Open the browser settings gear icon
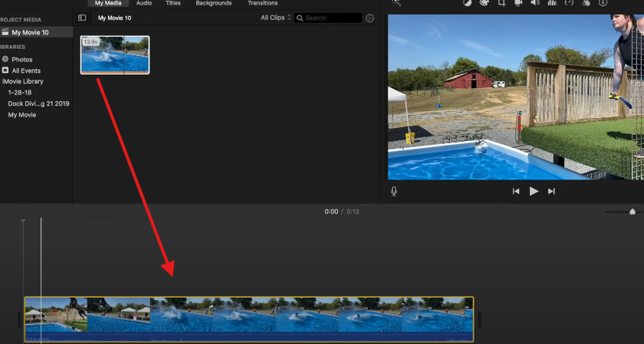 click(370, 18)
